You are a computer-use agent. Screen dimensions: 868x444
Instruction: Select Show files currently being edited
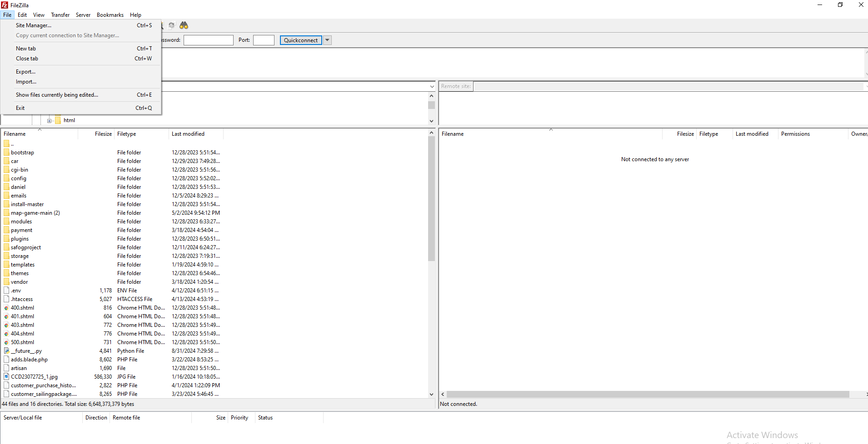pyautogui.click(x=81, y=95)
